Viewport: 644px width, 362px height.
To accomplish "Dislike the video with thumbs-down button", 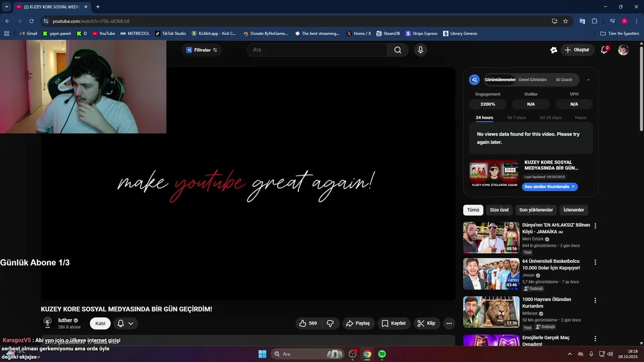I will click(330, 323).
